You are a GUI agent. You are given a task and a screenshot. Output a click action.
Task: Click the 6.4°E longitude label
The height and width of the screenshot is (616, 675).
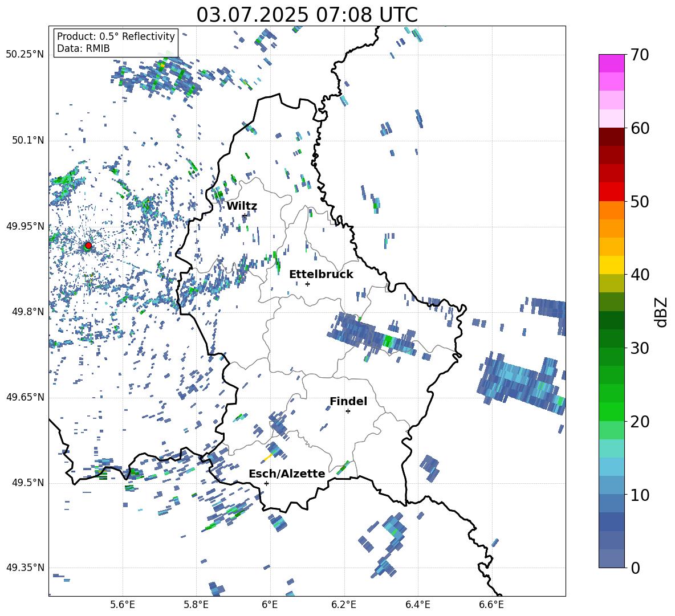[x=417, y=605]
